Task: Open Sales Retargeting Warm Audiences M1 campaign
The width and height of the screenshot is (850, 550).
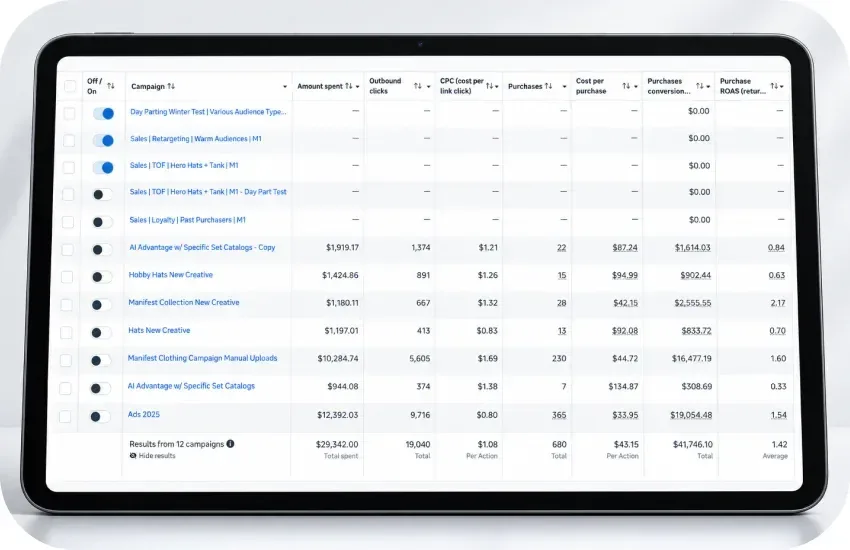Action: [x=196, y=139]
